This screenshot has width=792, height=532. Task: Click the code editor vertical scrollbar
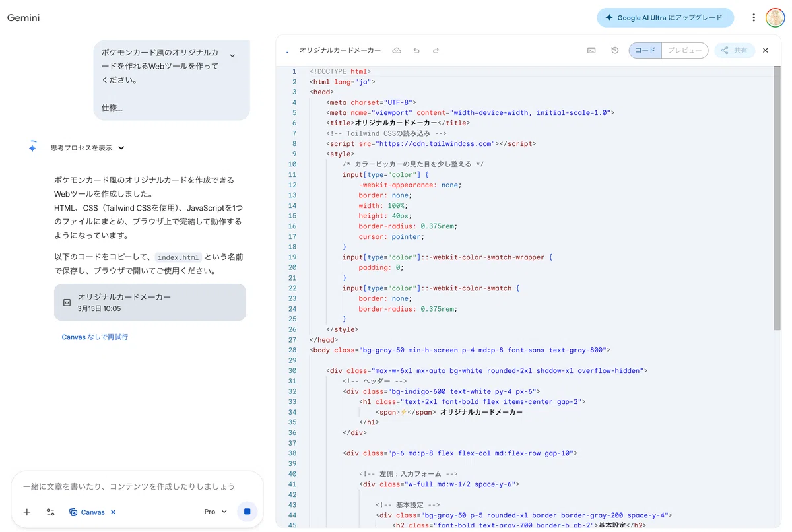[x=777, y=198]
